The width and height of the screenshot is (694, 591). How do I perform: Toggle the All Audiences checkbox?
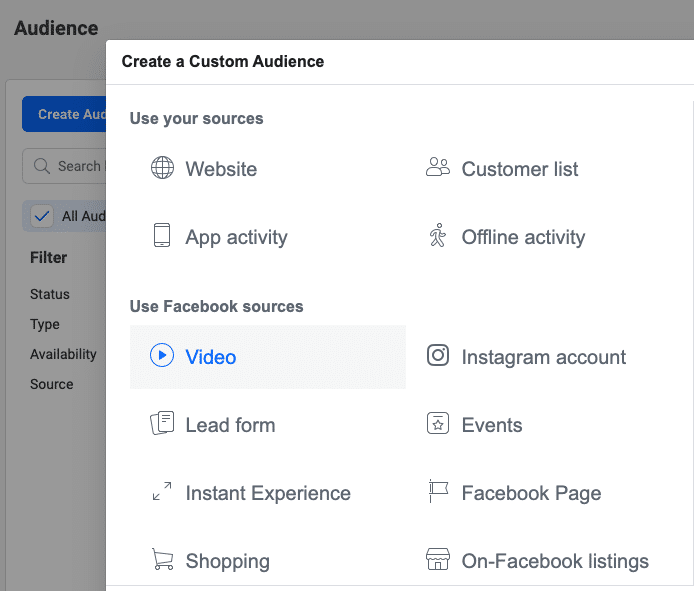tap(42, 216)
